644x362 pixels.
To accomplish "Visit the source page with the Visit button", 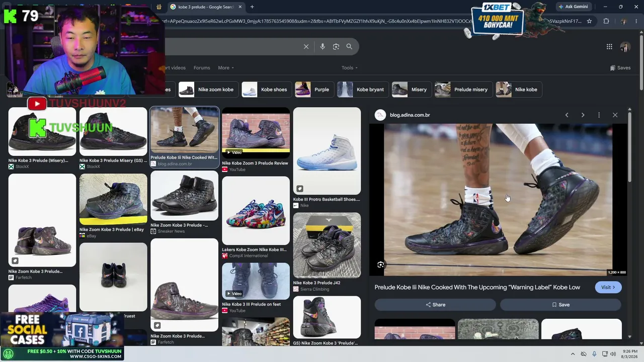I will pos(608,288).
